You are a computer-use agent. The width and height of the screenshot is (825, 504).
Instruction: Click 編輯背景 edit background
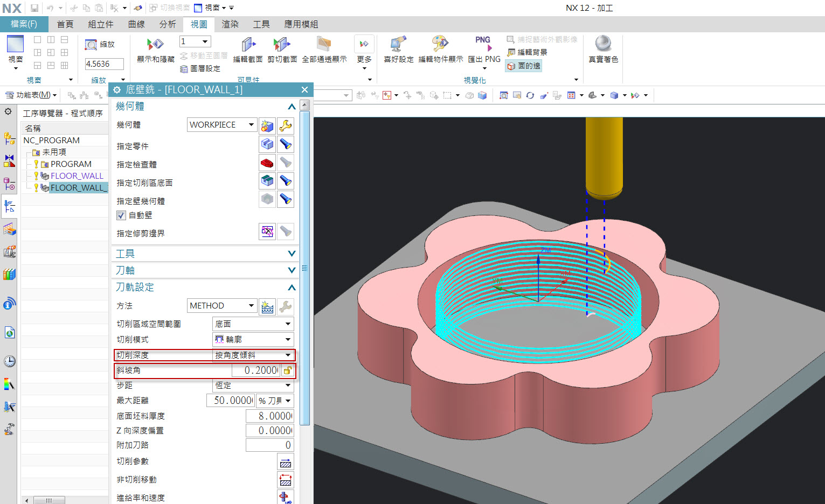tap(527, 52)
